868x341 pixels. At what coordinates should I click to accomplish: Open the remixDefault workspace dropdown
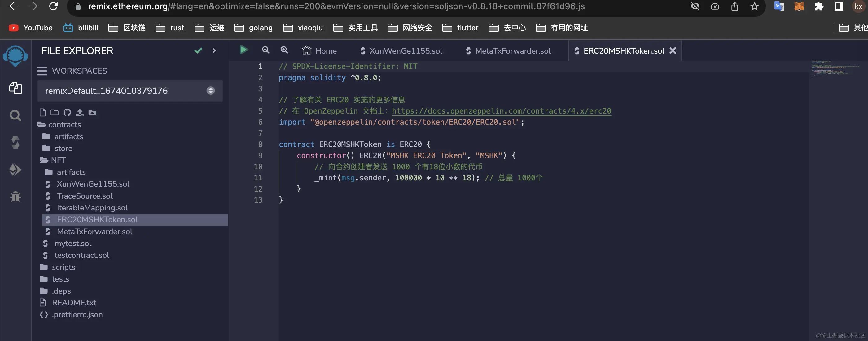pyautogui.click(x=210, y=91)
